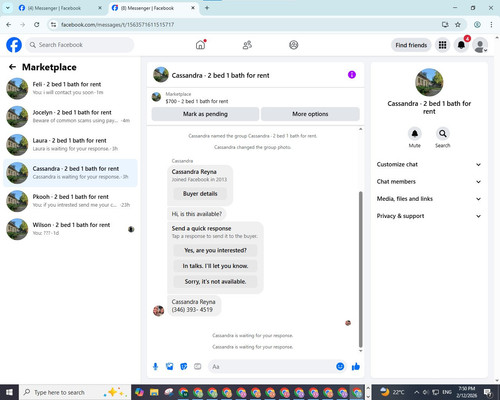This screenshot has height=400, width=500.
Task: Attach a photo or file icon
Action: click(170, 367)
